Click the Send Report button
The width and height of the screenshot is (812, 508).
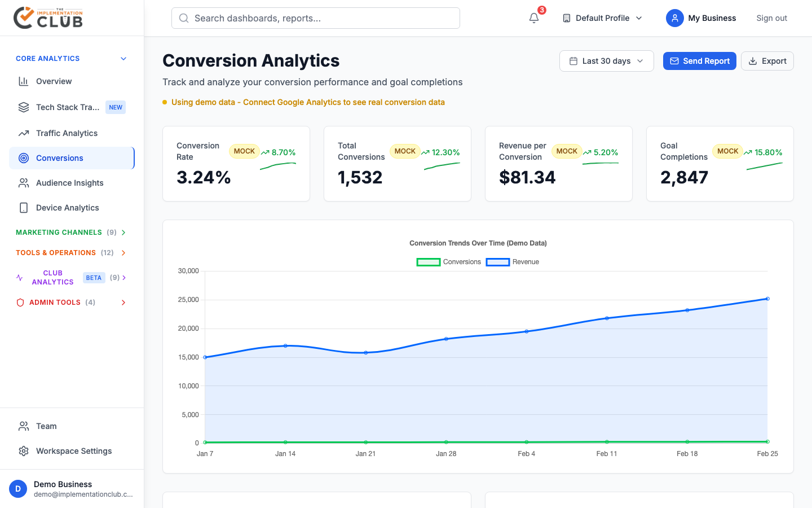[699, 61]
